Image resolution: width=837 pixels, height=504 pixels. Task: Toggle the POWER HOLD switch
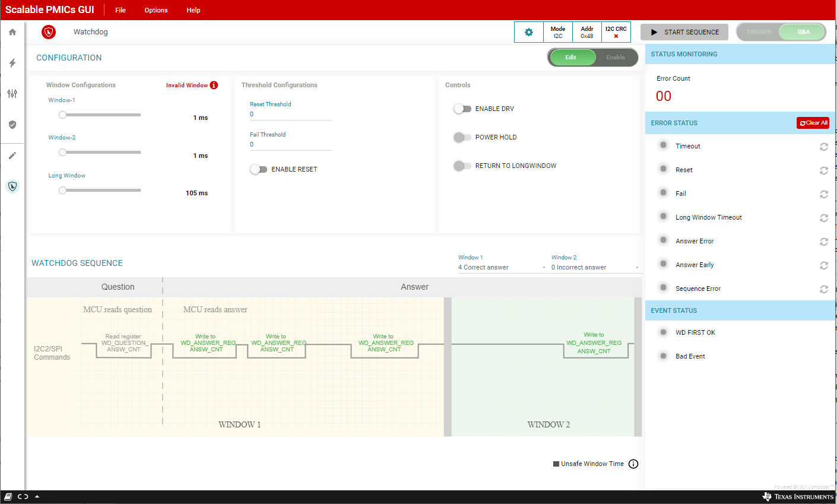click(462, 137)
